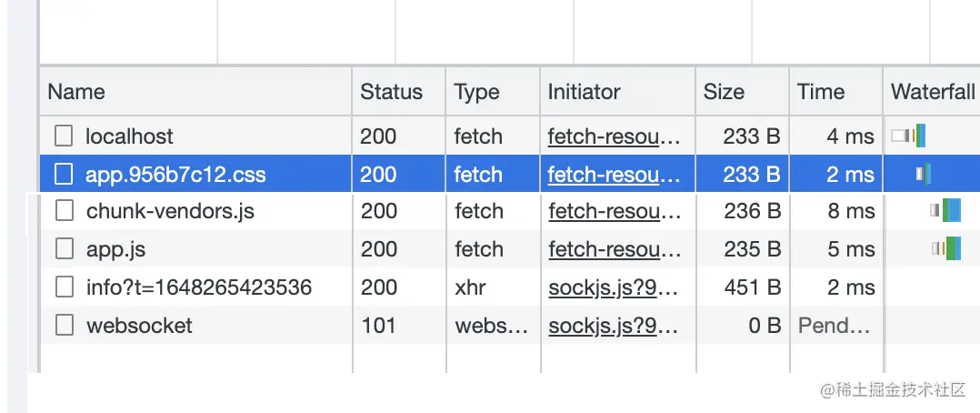Click the file icon beside info?t=1648265423536
Screen dimensions: 980x413
click(x=64, y=288)
